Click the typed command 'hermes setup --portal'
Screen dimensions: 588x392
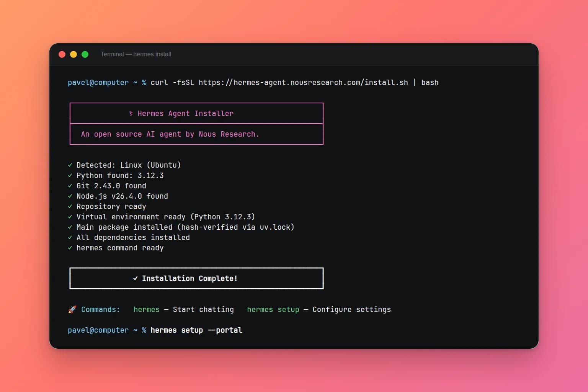click(x=196, y=330)
